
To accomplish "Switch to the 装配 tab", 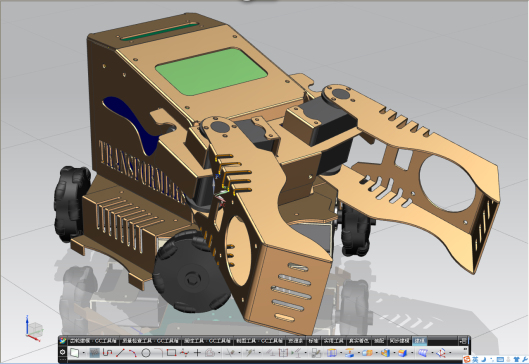I will tap(379, 341).
